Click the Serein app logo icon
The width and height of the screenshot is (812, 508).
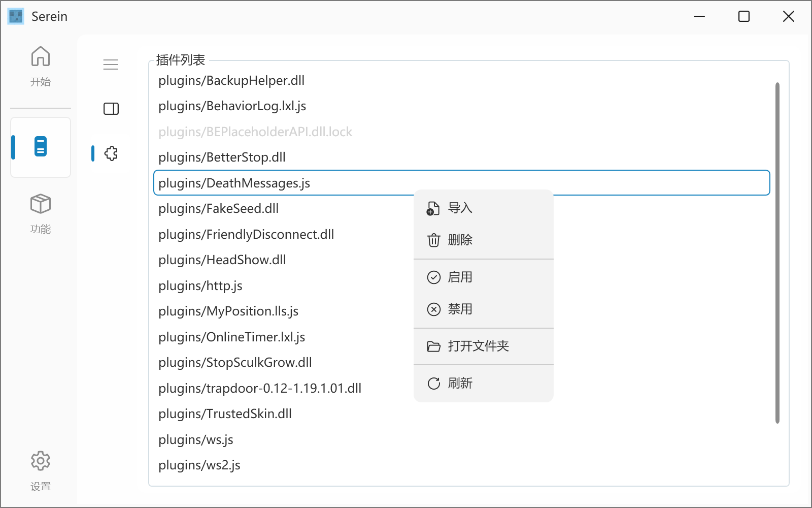coord(16,16)
